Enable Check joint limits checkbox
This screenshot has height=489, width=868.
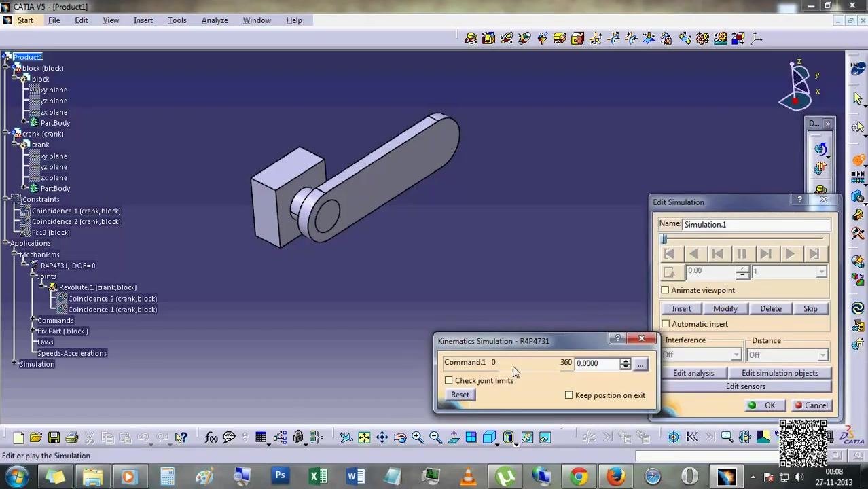[x=448, y=380]
